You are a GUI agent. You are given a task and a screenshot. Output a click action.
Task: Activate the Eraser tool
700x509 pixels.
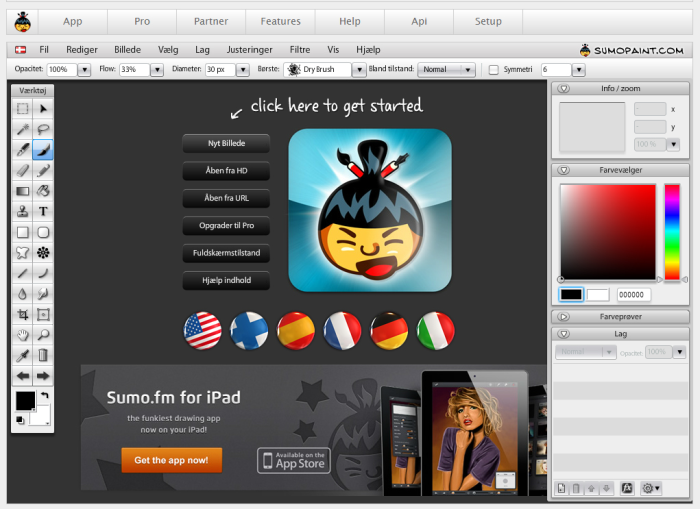click(x=22, y=170)
